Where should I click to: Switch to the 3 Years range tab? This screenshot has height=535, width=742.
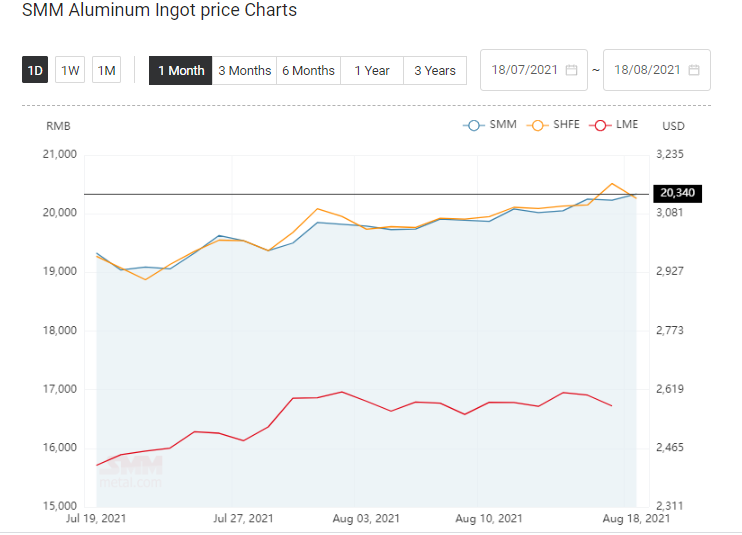(x=435, y=70)
